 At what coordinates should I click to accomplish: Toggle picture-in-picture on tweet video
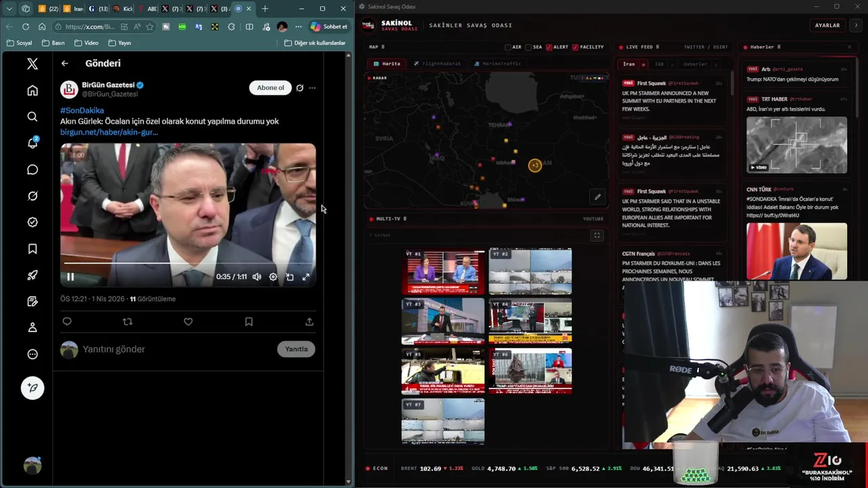click(x=290, y=277)
